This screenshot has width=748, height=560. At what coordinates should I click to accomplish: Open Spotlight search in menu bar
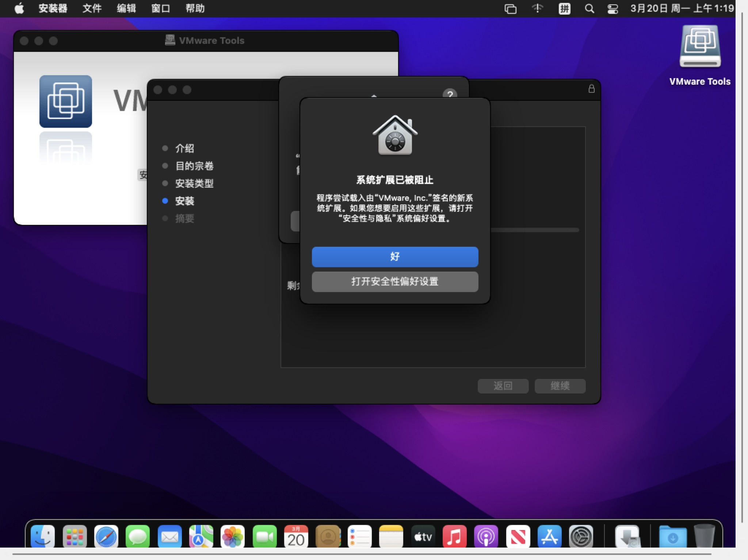[589, 8]
